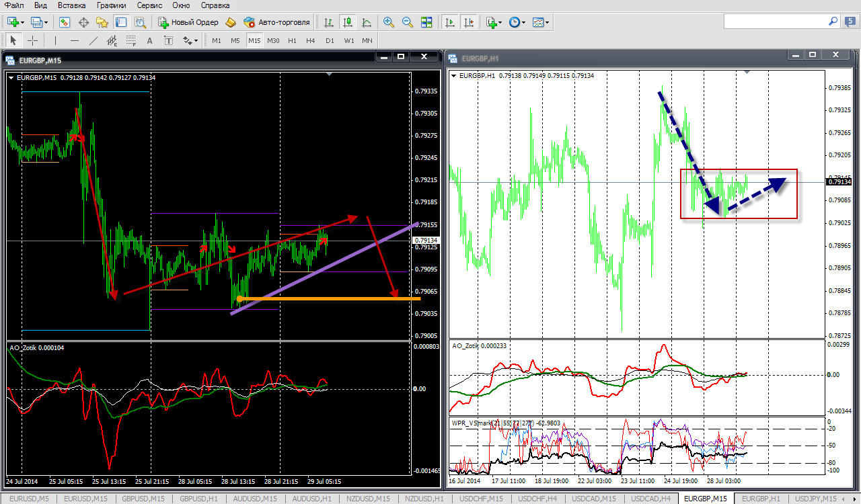Select the vertical line drawing tool
Viewport: 861px width, 504px height.
(x=55, y=40)
